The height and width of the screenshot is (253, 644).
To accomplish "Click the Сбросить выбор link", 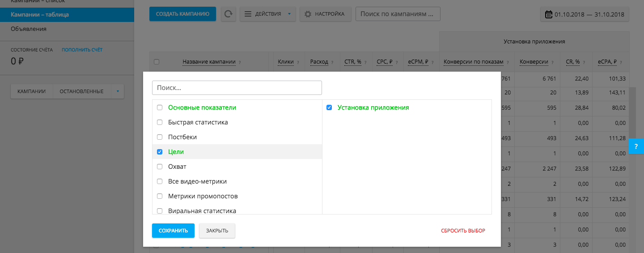I will coord(463,231).
